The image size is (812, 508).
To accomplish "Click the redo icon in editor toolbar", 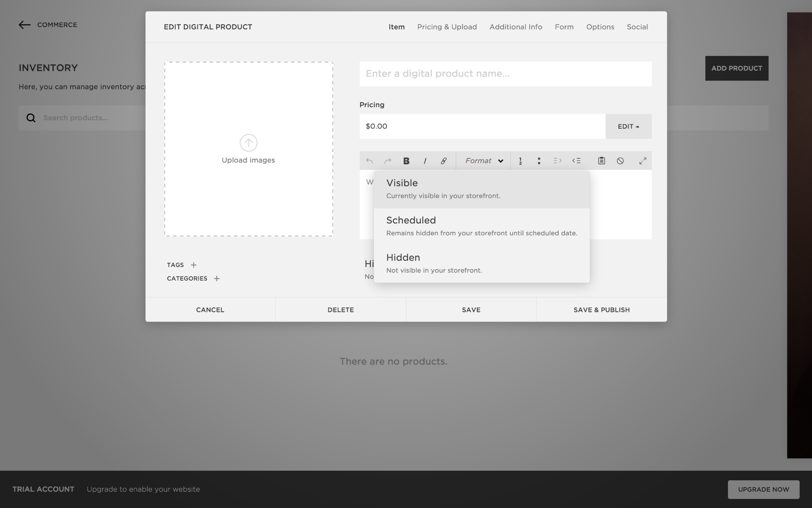I will pyautogui.click(x=388, y=161).
